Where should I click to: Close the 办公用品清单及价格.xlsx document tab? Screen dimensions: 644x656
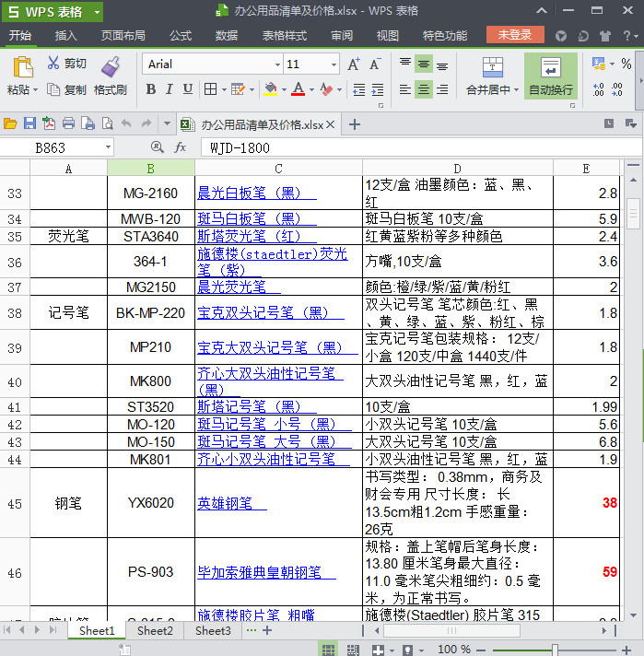coord(330,124)
